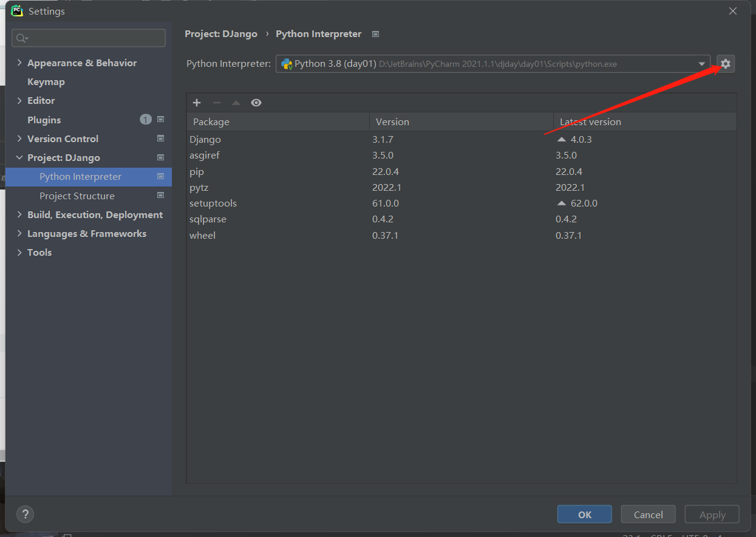Expand Languages & Frameworks section
This screenshot has height=537, width=756.
[x=19, y=233]
